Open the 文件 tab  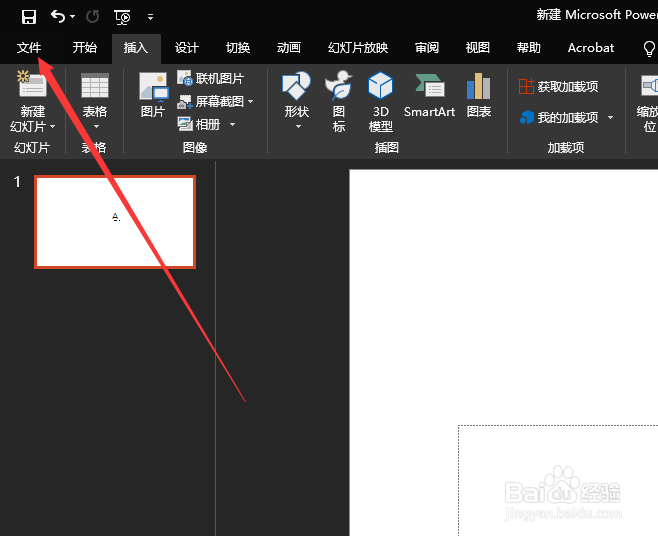coord(29,48)
